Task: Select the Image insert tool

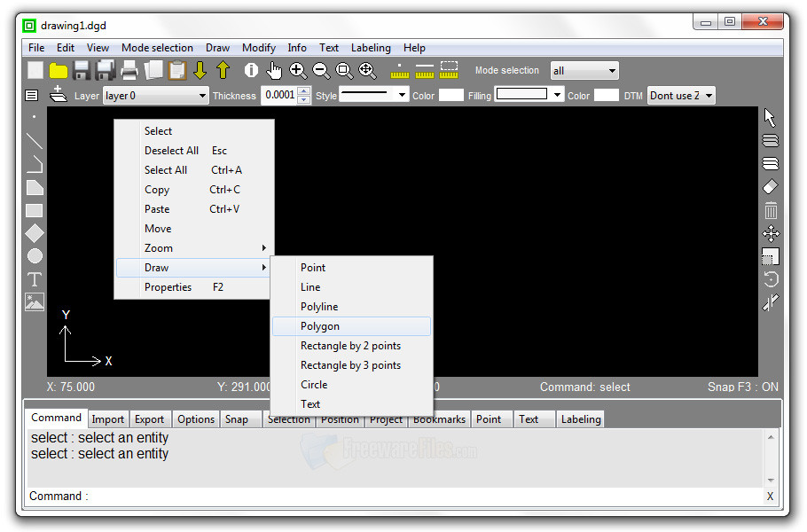Action: (x=35, y=302)
